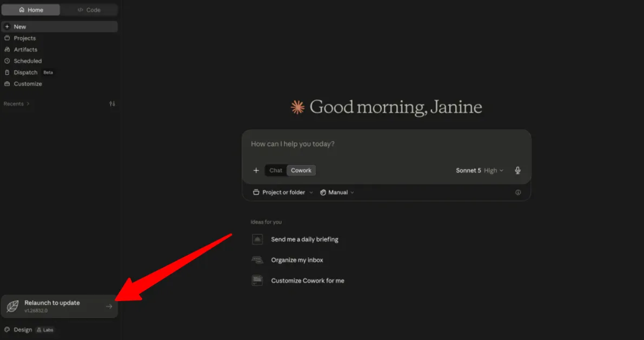The image size is (644, 340).
Task: Choose Send me a daily briefing
Action: (x=304, y=240)
